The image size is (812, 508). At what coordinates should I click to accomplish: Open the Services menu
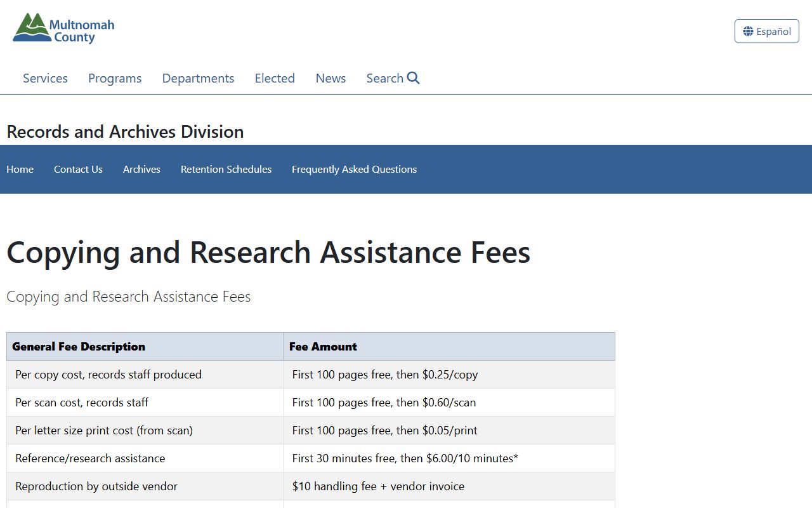(45, 78)
